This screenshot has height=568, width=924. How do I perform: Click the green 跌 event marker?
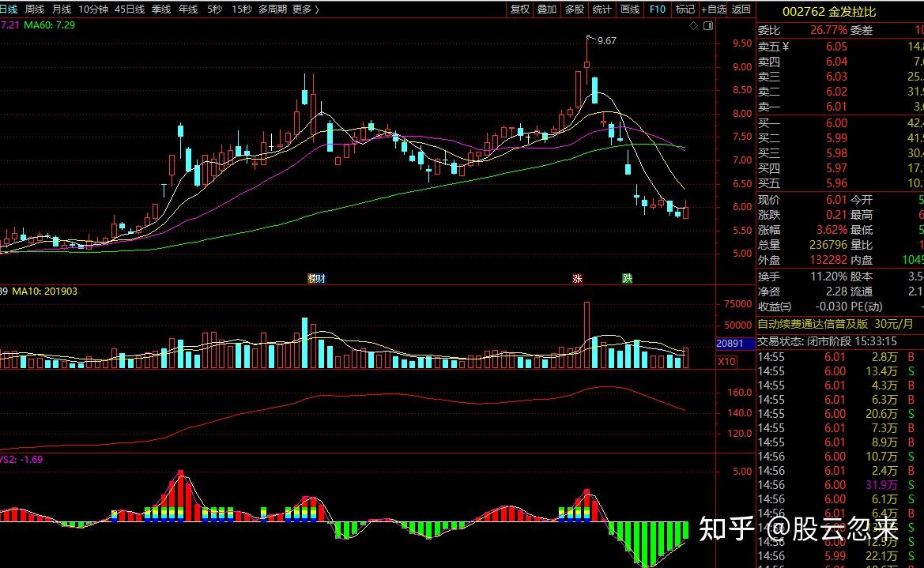[x=627, y=278]
